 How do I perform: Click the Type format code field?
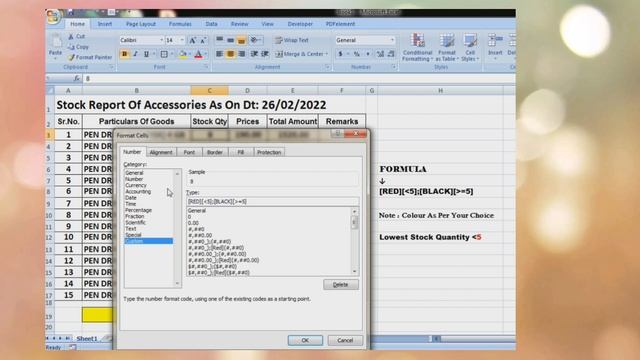pyautogui.click(x=273, y=201)
